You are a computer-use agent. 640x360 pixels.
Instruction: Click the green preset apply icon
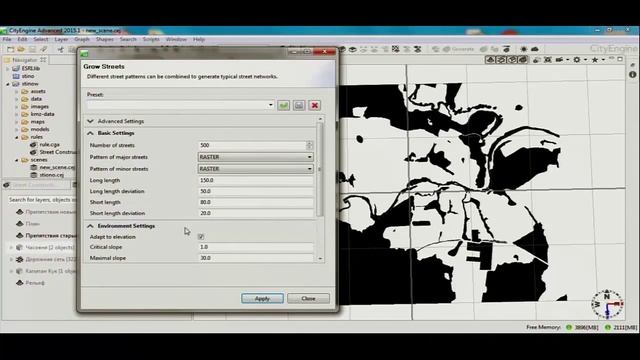(x=283, y=105)
